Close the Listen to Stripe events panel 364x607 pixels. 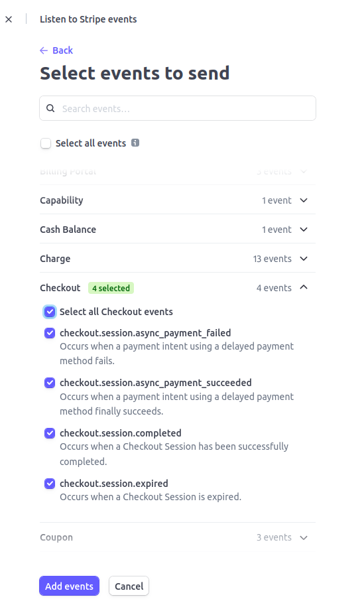(x=9, y=19)
